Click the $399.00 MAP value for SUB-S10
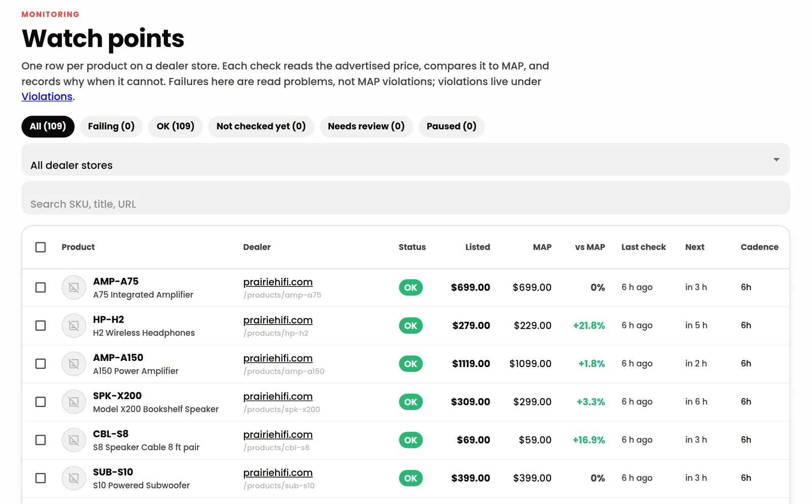Image resolution: width=812 pixels, height=504 pixels. tap(532, 478)
